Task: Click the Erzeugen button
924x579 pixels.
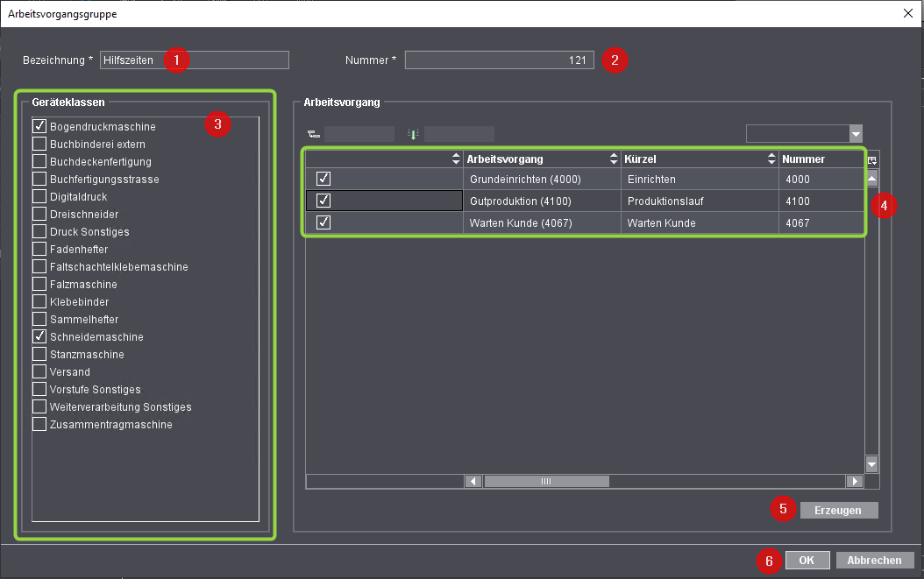Action: click(839, 510)
